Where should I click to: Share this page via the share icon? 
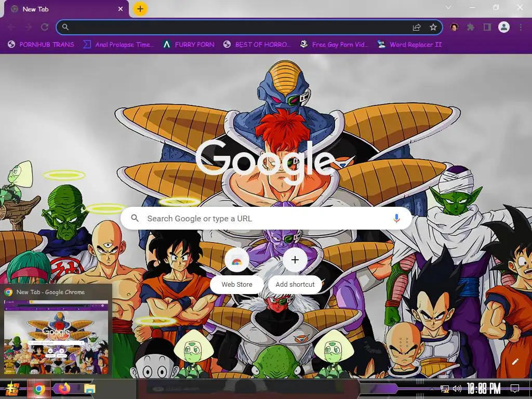click(x=417, y=28)
